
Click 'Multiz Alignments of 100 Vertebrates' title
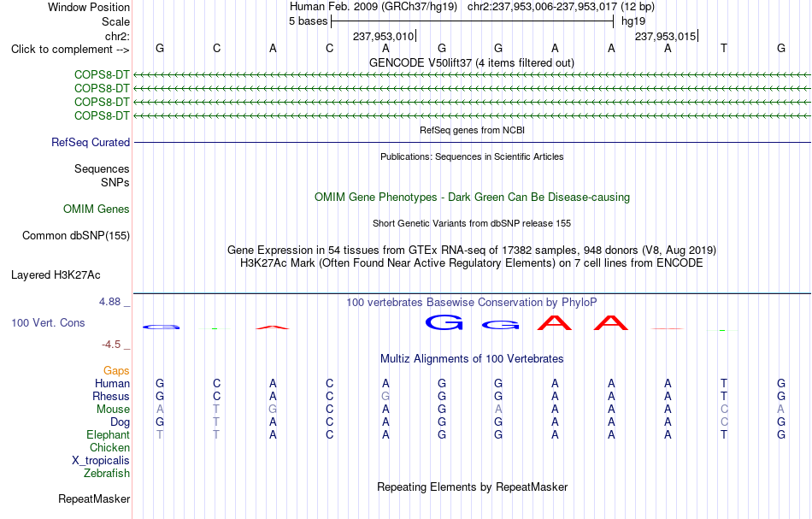(x=472, y=359)
